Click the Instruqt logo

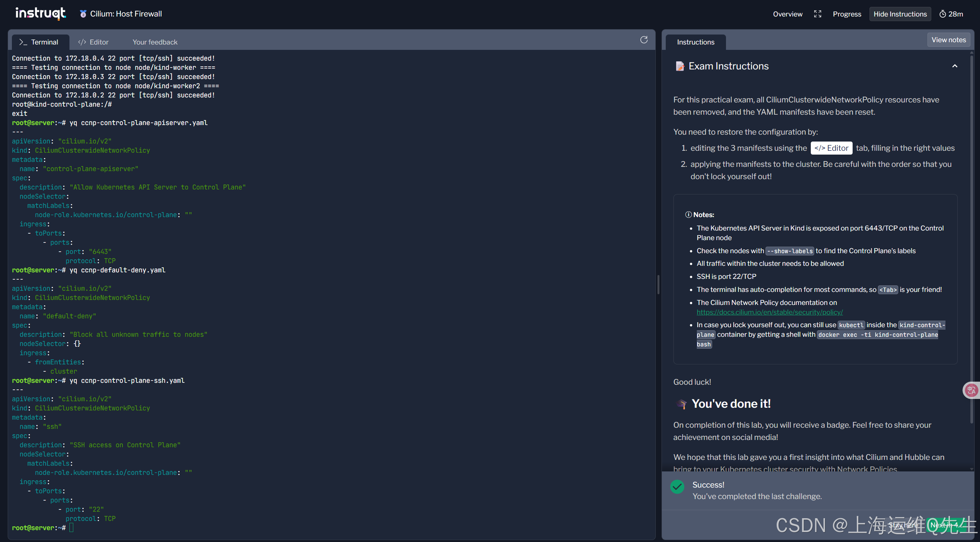click(40, 13)
